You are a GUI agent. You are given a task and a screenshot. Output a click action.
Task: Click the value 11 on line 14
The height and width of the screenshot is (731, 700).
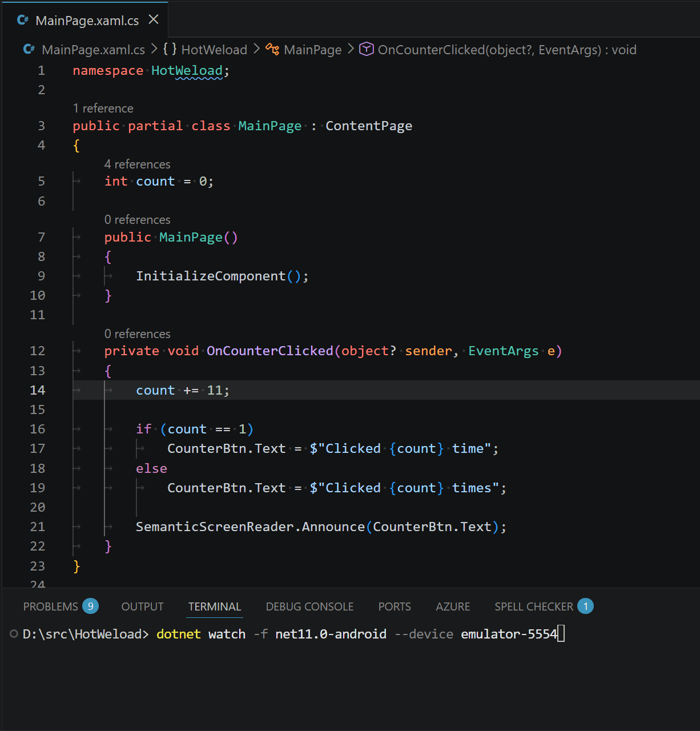(x=215, y=390)
